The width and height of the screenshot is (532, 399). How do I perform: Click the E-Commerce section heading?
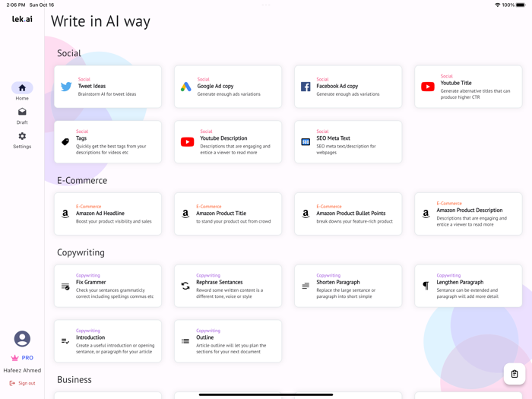pos(82,180)
